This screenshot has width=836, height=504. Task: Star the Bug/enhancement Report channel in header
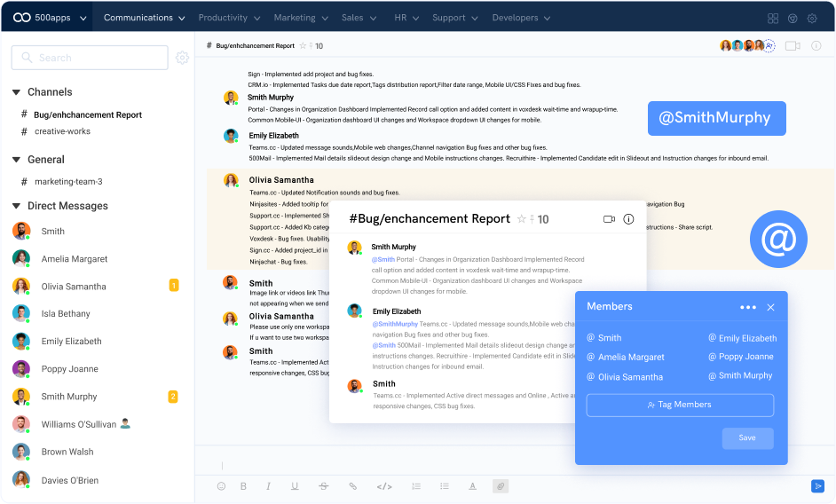tap(304, 46)
